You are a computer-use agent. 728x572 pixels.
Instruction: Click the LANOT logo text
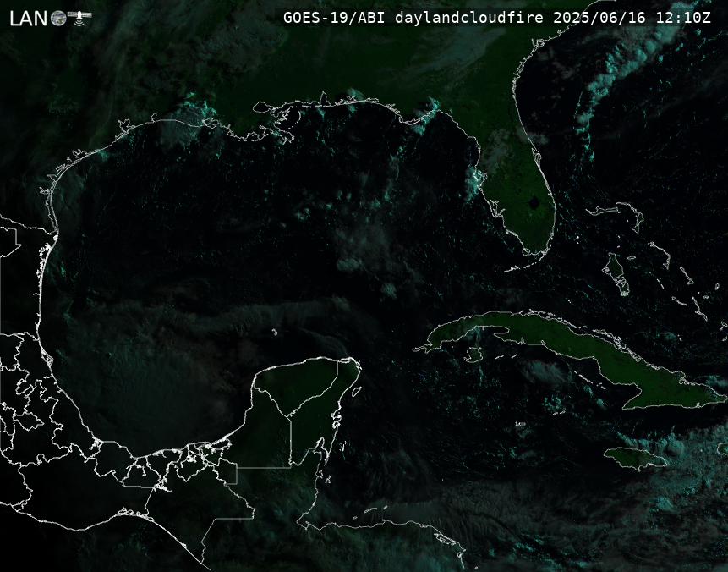(x=50, y=18)
